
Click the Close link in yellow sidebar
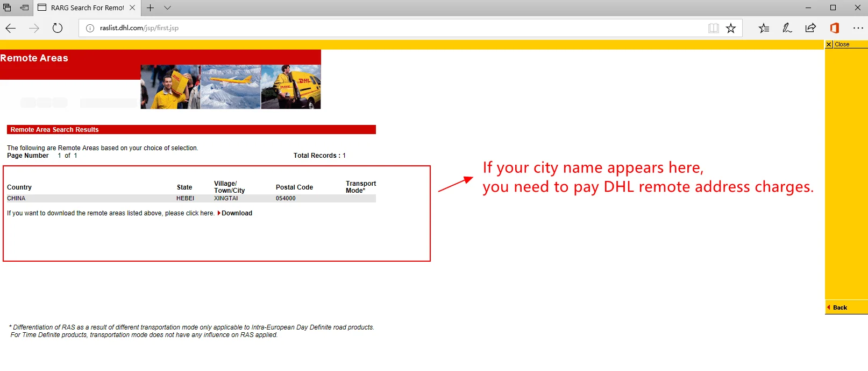(x=842, y=44)
